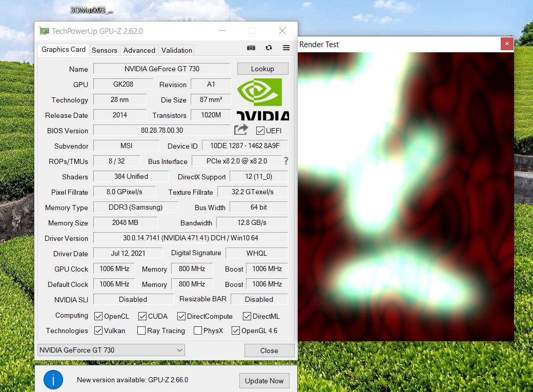Click the Device ID field value
Screen dimensions: 533x392
pyautogui.click(x=245, y=146)
